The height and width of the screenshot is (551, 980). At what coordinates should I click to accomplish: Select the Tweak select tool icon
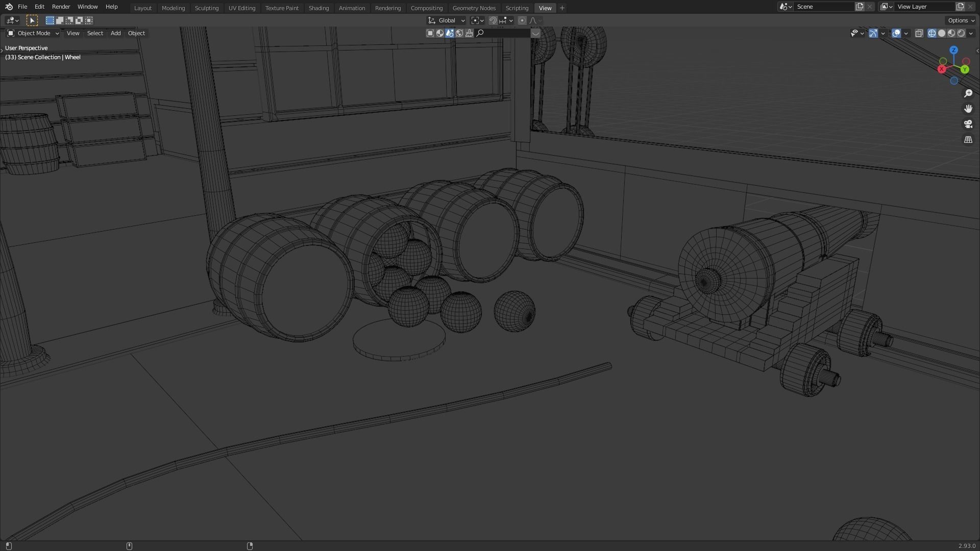click(32, 20)
